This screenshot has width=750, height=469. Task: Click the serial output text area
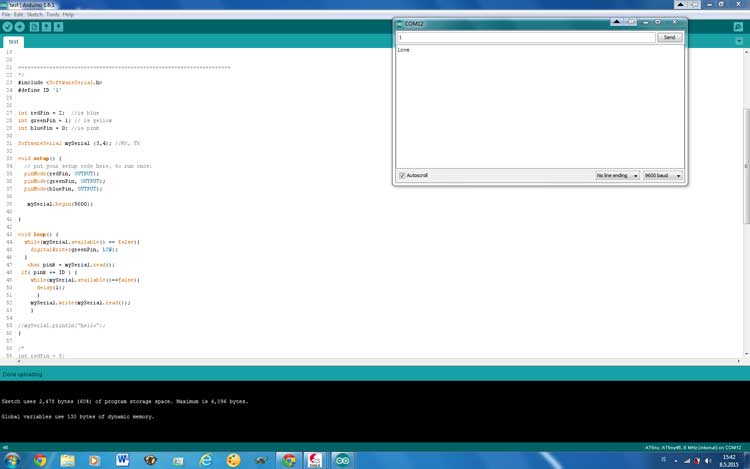[540, 107]
